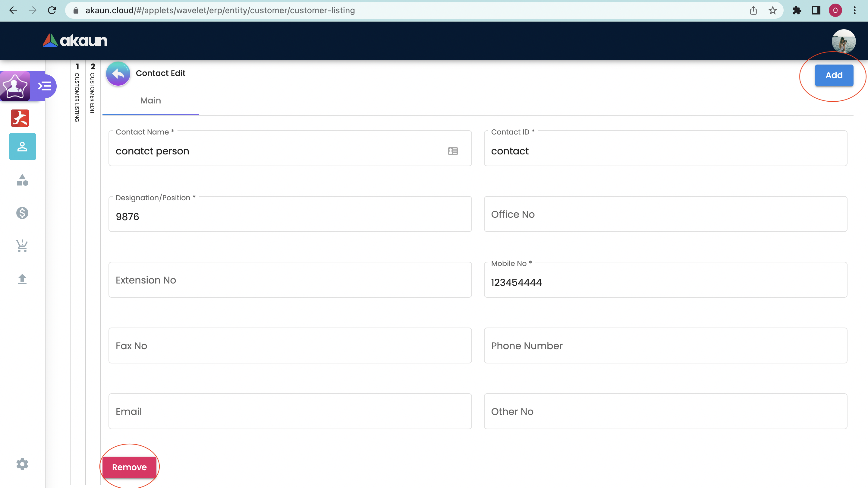Image resolution: width=868 pixels, height=488 pixels.
Task: Click into the Office No field
Action: 665,214
